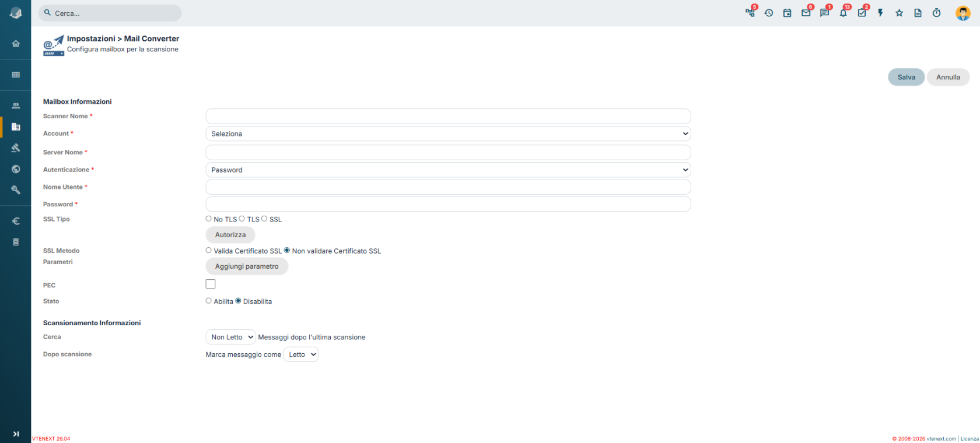Open the trash bin icon in sidebar
Screen dimensions: 980x443
(x=16, y=242)
